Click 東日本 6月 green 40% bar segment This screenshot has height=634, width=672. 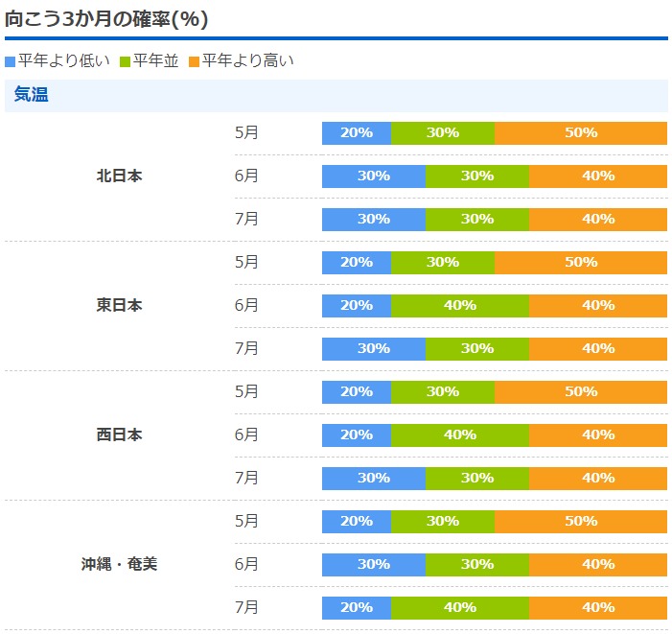point(460,306)
